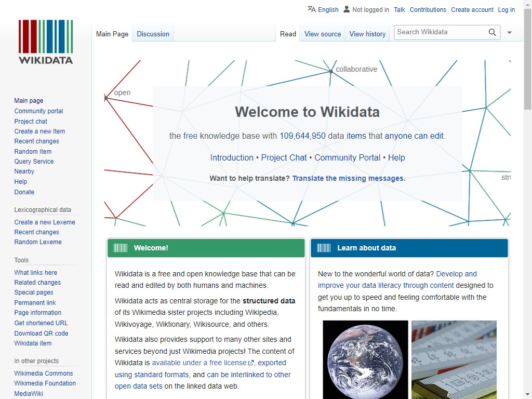Image resolution: width=532 pixels, height=399 pixels.
Task: Open the Introduction link in banner
Action: [232, 157]
